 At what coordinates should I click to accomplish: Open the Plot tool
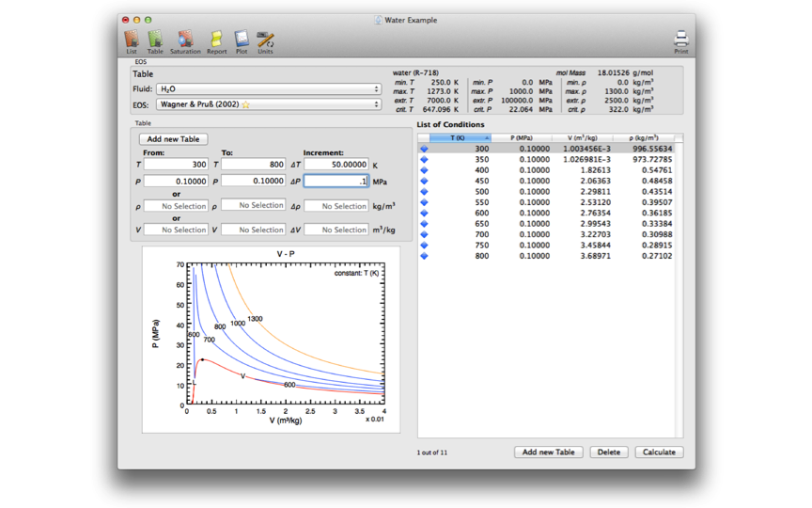click(x=242, y=42)
